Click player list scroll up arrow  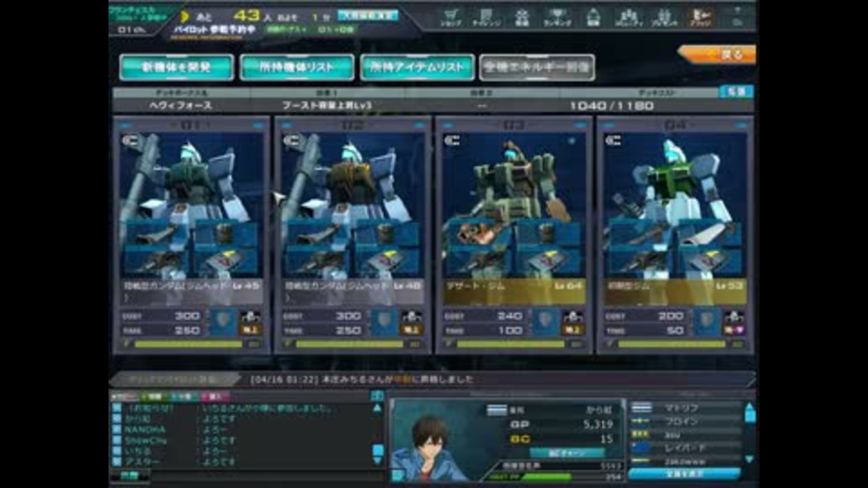(x=750, y=408)
